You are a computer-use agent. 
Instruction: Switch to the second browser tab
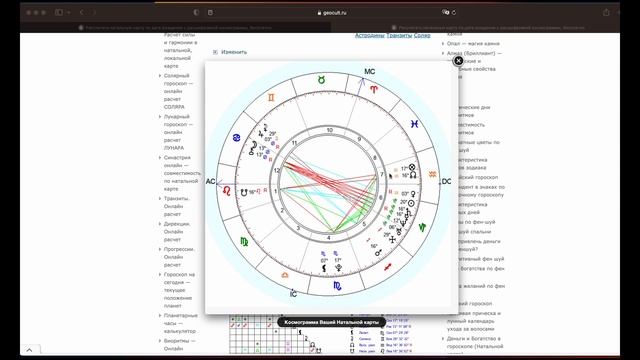coord(476,28)
